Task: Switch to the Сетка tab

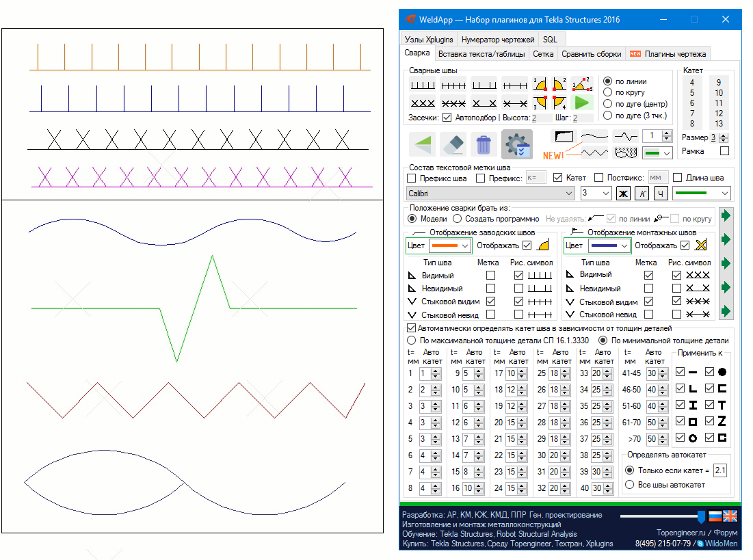Action: (543, 53)
